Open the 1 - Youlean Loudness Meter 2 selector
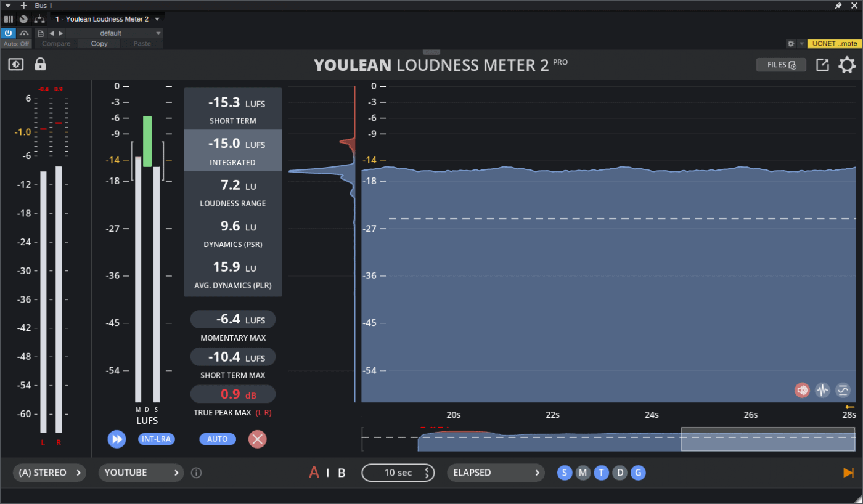The width and height of the screenshot is (863, 504). (108, 19)
